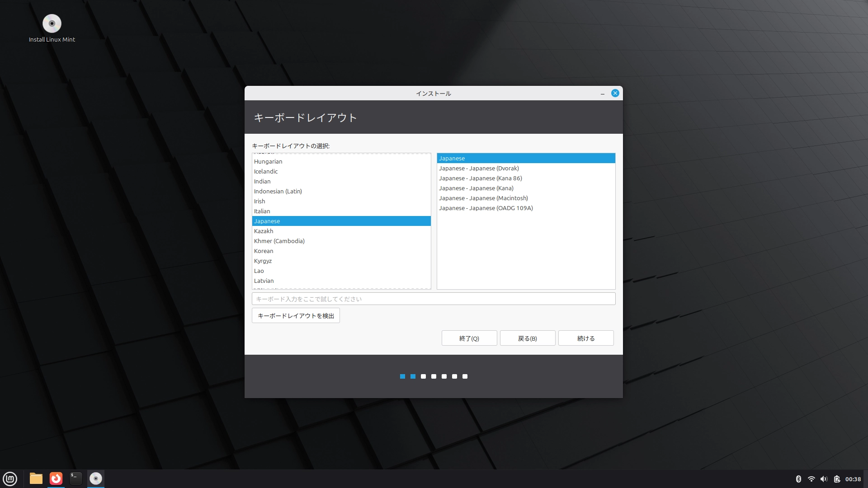
Task: Switch to the installer disc icon in taskbar
Action: point(95,479)
